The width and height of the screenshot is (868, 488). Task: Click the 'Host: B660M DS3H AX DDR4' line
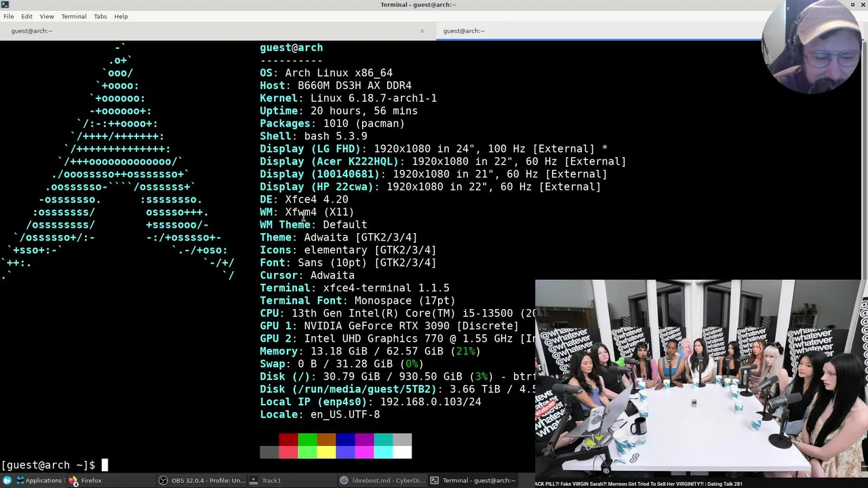click(336, 85)
